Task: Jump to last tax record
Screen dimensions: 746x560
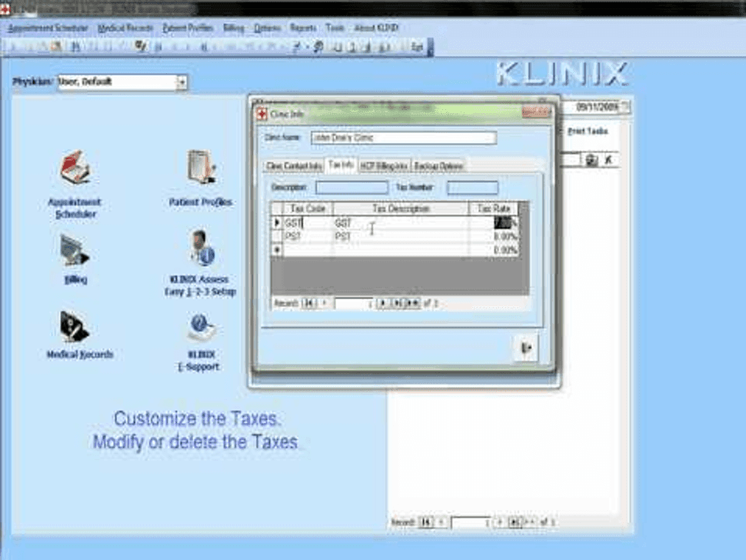Action: pyautogui.click(x=397, y=304)
